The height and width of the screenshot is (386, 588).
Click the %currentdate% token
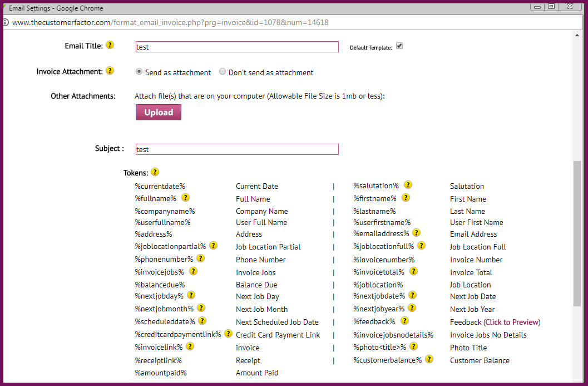160,186
